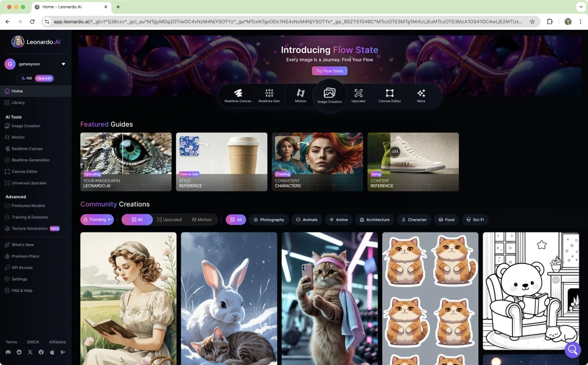Open Chrome's three-dot menu
Viewport: 588px width, 365px height.
pyautogui.click(x=580, y=22)
